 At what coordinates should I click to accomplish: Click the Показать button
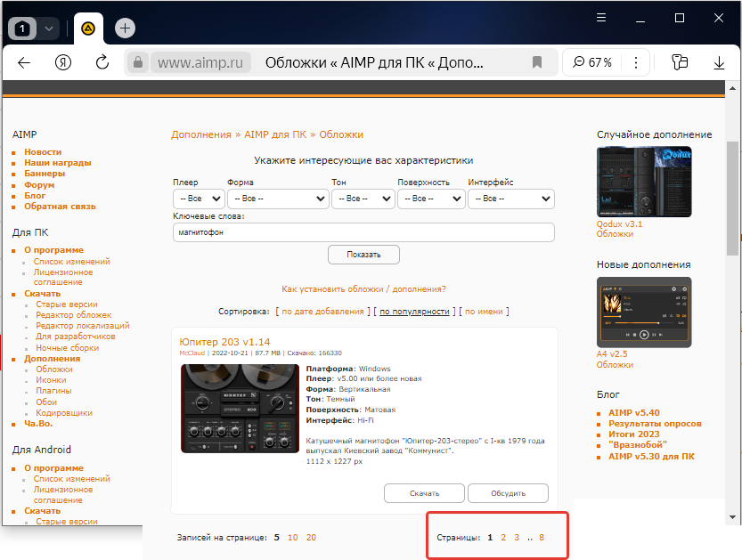[363, 255]
